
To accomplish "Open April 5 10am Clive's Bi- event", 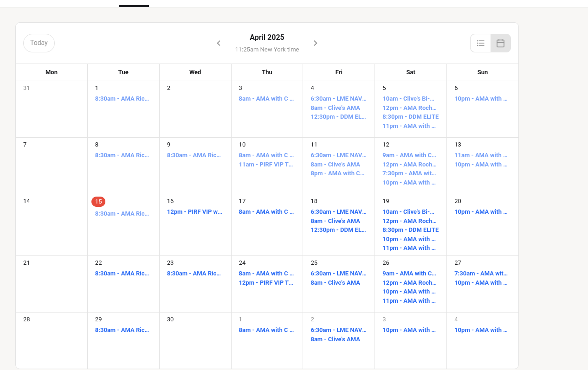I will tap(408, 99).
